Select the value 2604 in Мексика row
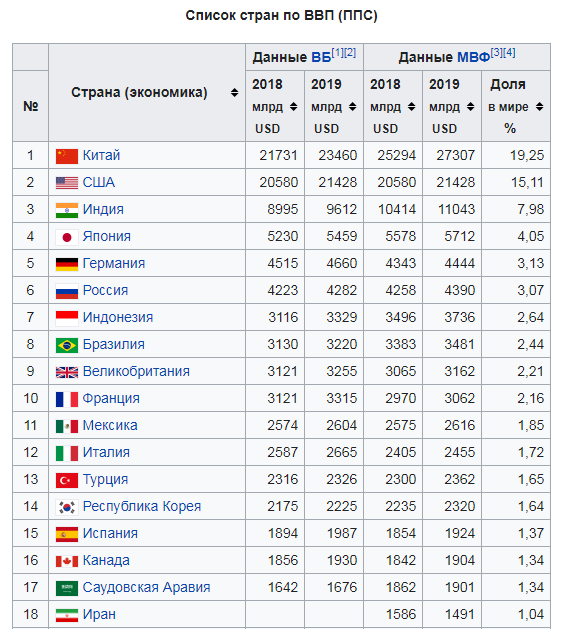The height and width of the screenshot is (629, 567). pos(341,425)
